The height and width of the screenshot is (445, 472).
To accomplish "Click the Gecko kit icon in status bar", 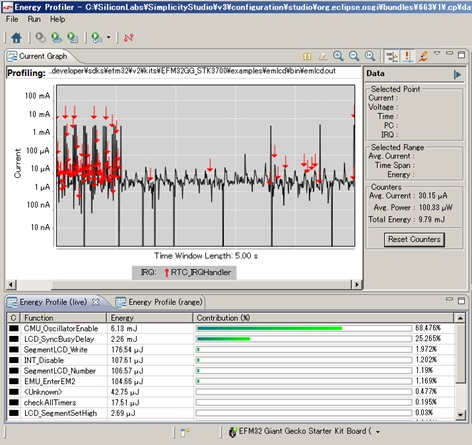I will coord(233,432).
